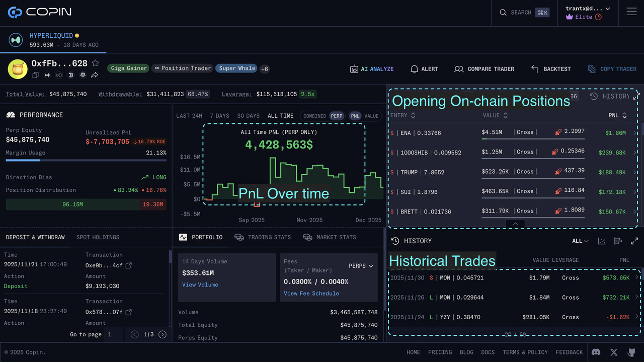Open transaction 0xe9b...4cf external link
The width and height of the screenshot is (644, 362).
[128, 265]
